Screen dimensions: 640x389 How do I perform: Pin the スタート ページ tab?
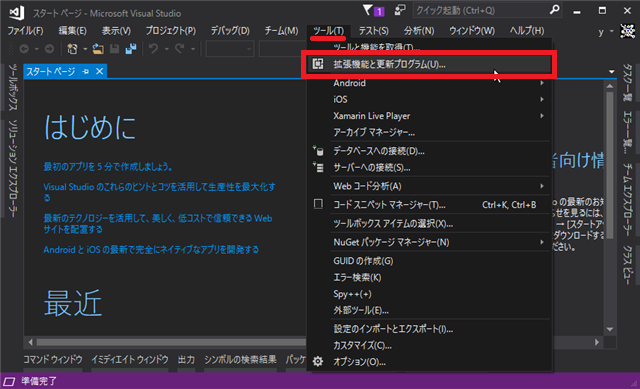[x=85, y=71]
